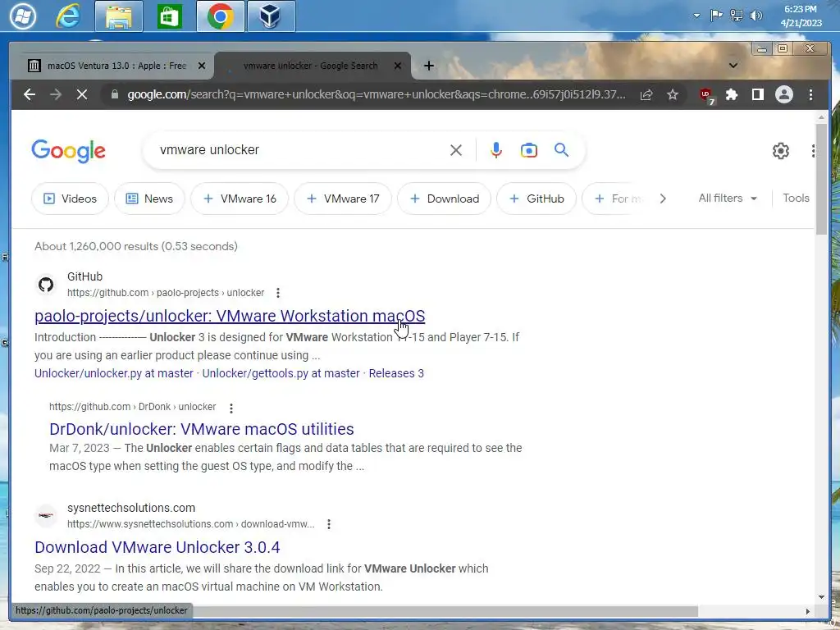Image resolution: width=840 pixels, height=630 pixels.
Task: Click the vertical scrollbar thumb
Action: 822,179
